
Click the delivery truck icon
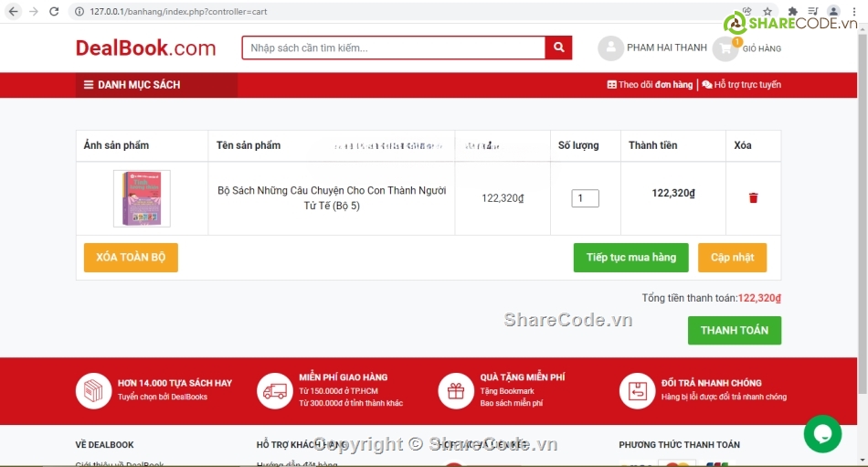coord(275,390)
